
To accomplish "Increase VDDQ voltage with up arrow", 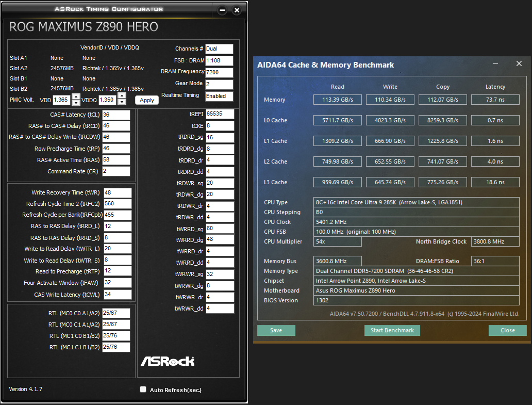I will coord(122,96).
